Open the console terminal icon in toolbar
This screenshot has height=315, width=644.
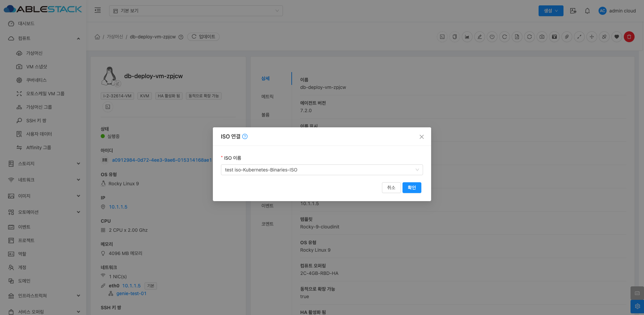click(442, 37)
